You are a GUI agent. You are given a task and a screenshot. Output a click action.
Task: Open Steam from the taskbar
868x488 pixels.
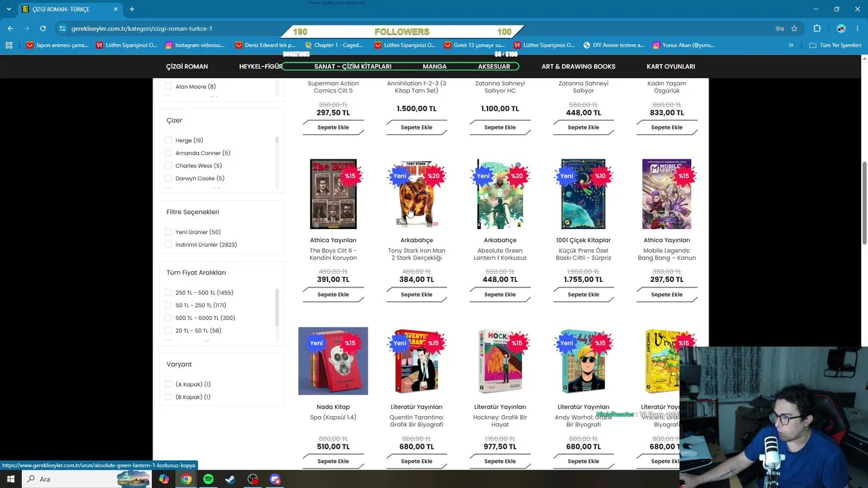click(x=231, y=479)
